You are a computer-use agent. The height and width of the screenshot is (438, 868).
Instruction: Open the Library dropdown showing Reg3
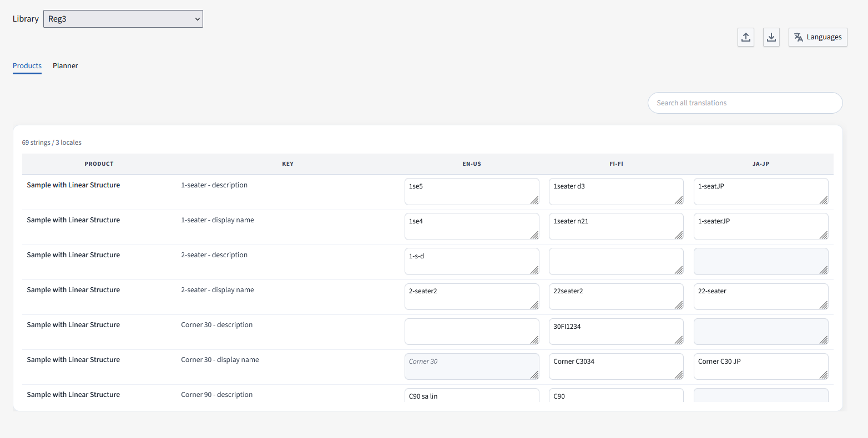[123, 19]
